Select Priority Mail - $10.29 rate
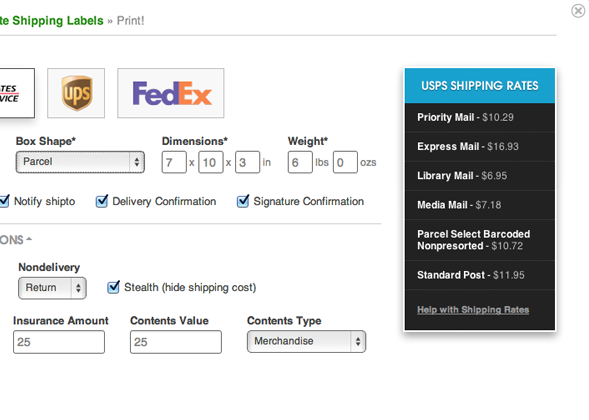 pos(480,117)
